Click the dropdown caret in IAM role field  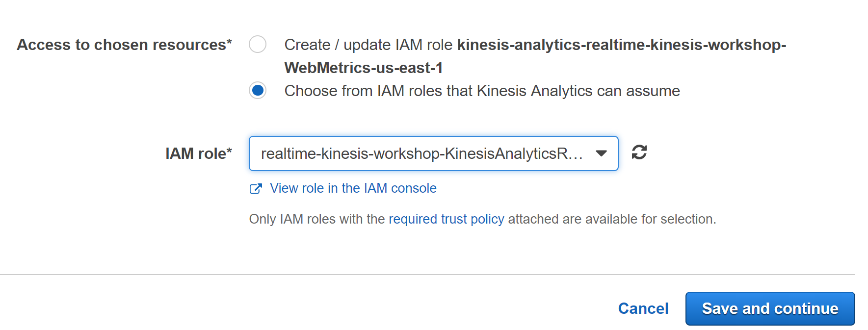[601, 153]
